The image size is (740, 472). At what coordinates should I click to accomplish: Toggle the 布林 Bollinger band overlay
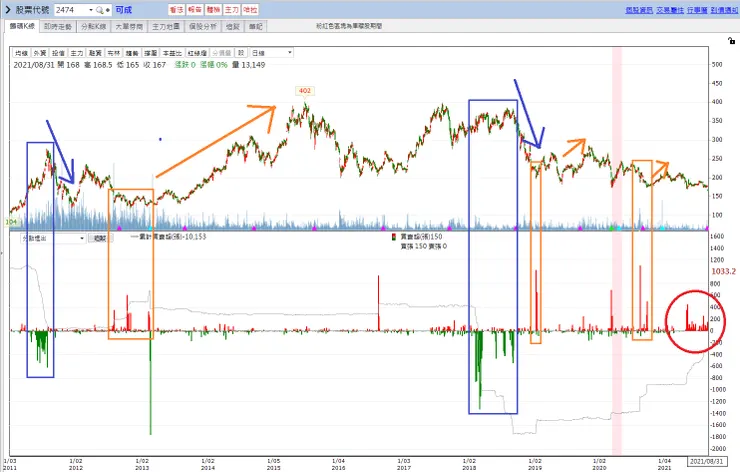pos(114,53)
